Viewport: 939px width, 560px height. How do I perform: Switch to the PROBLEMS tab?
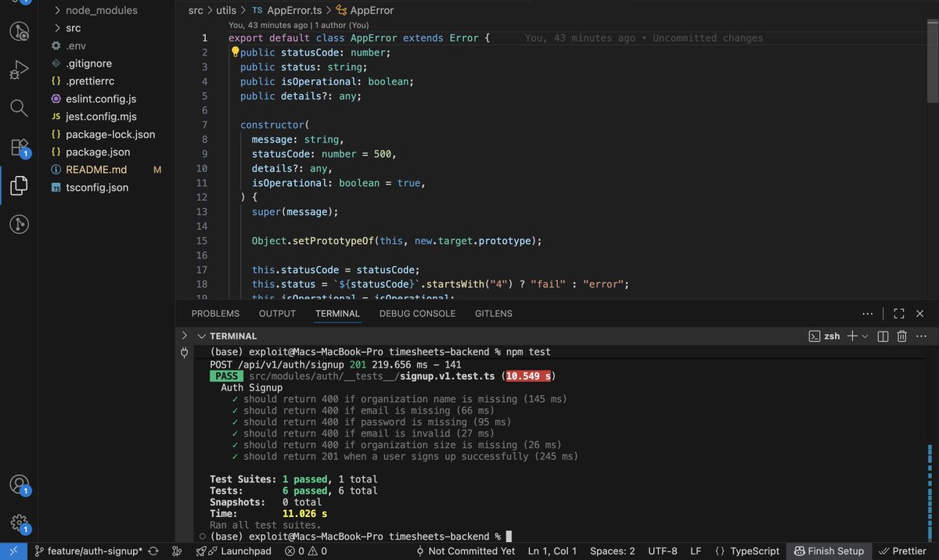(215, 314)
